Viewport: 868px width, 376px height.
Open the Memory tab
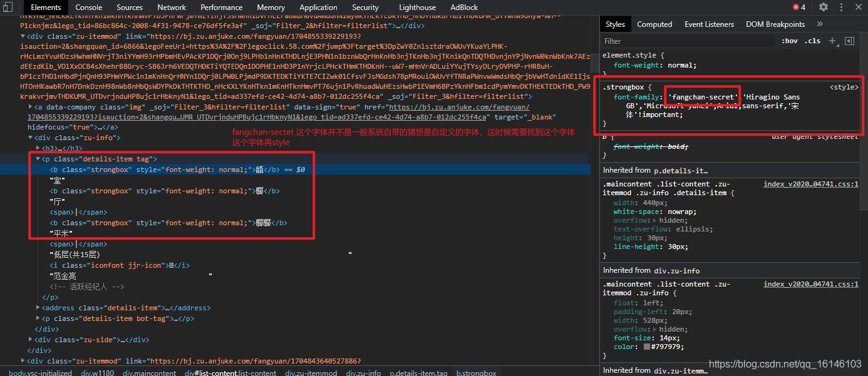pos(271,8)
